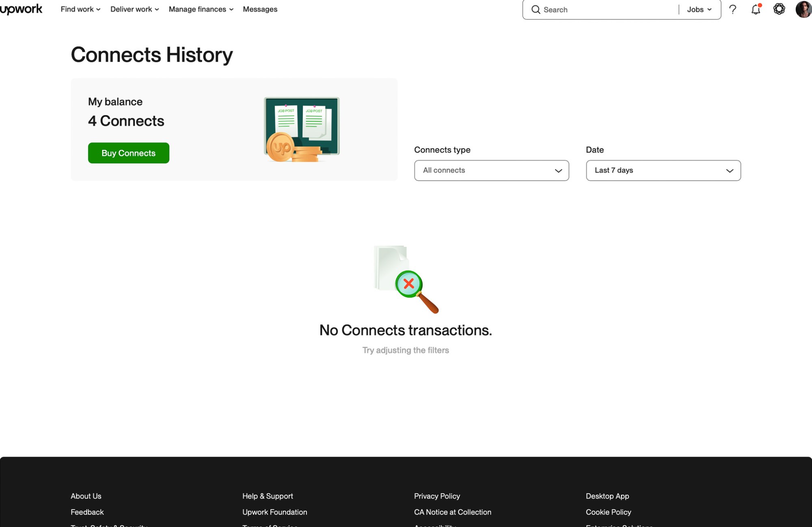The width and height of the screenshot is (812, 527).
Task: Visit the Privacy Policy link
Action: pyautogui.click(x=437, y=496)
